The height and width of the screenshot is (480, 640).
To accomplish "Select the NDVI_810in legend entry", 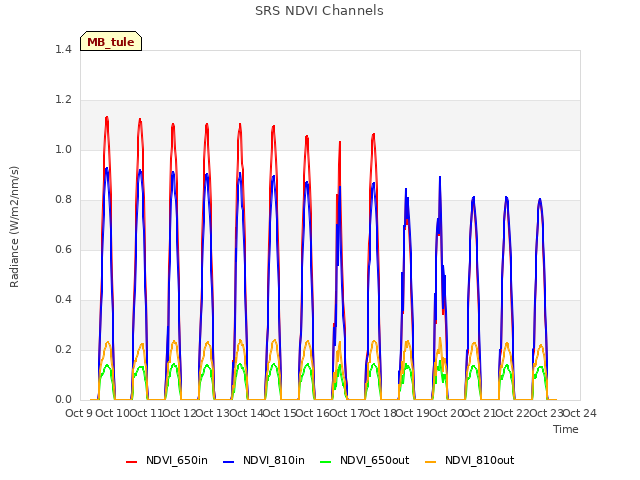I will (x=264, y=460).
